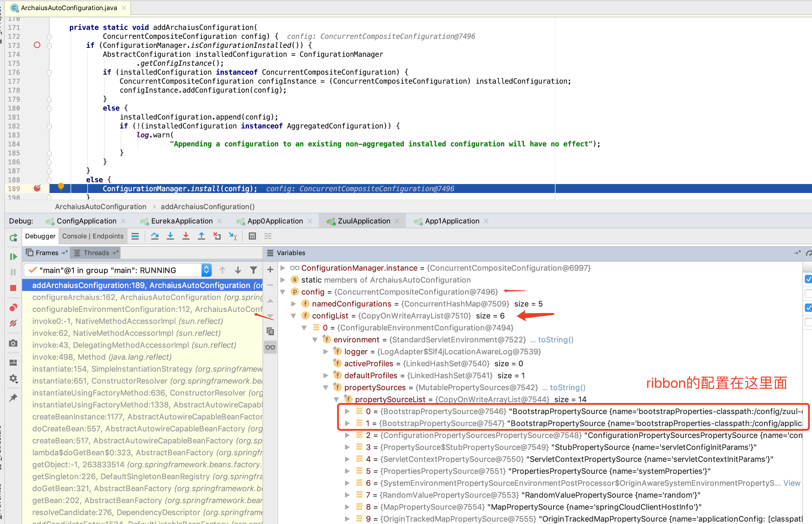This screenshot has width=812, height=524.
Task: Expand namedConfigurations node
Action: coord(294,304)
